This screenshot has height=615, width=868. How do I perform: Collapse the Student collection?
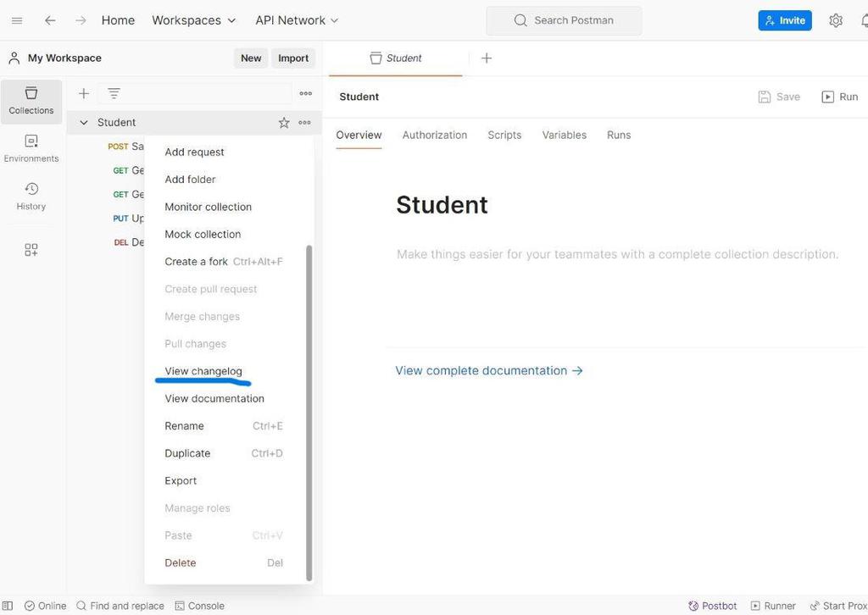click(84, 123)
